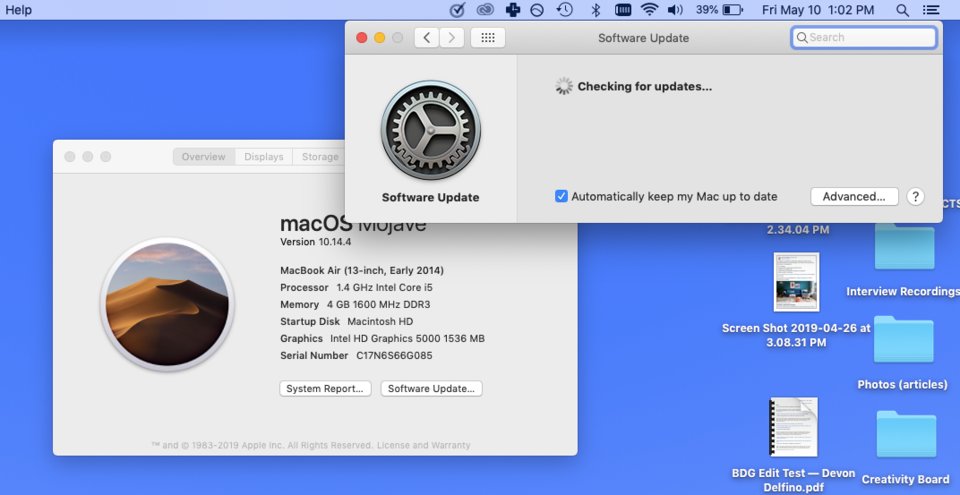Click the macOS Mojave desert image
Viewport: 960px width, 495px height.
(167, 304)
